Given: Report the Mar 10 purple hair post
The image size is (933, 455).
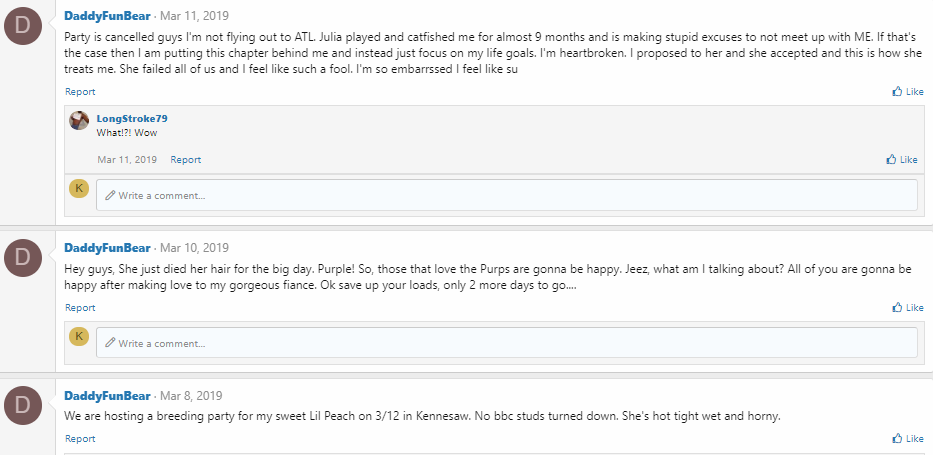Looking at the screenshot, I should pyautogui.click(x=80, y=307).
